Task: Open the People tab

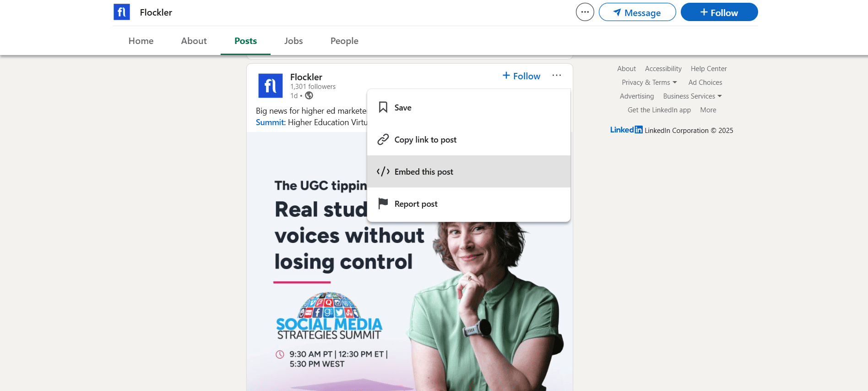Action: pos(344,41)
